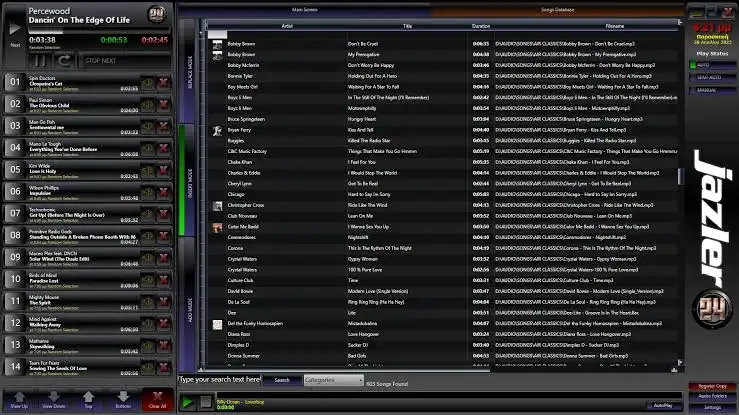The width and height of the screenshot is (739, 415).
Task: Click Register Copy button
Action: (712, 386)
